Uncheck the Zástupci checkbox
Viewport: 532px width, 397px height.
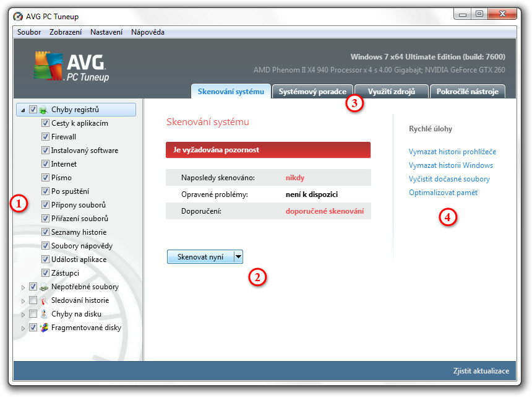[45, 273]
